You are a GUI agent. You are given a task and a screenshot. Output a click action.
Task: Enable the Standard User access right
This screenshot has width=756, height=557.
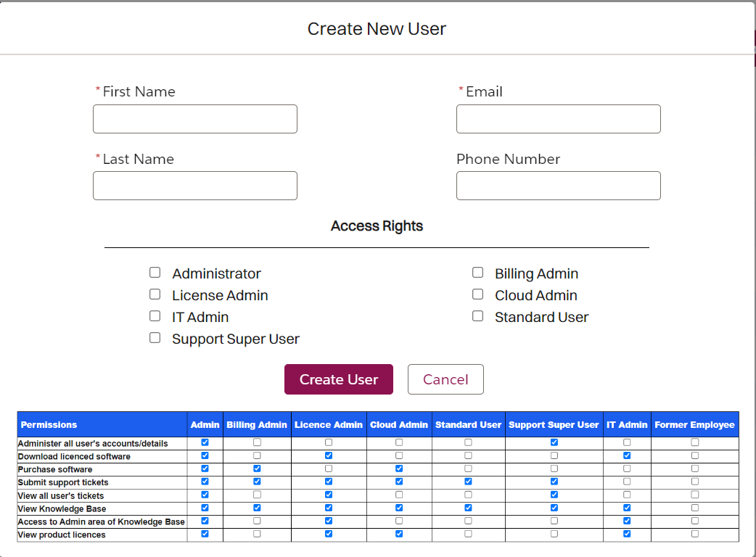(477, 315)
